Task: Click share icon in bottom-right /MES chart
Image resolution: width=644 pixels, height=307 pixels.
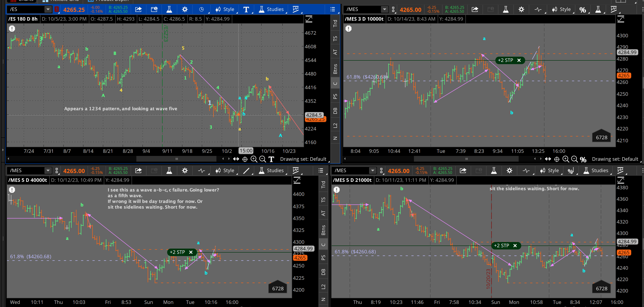Action: pyautogui.click(x=463, y=171)
